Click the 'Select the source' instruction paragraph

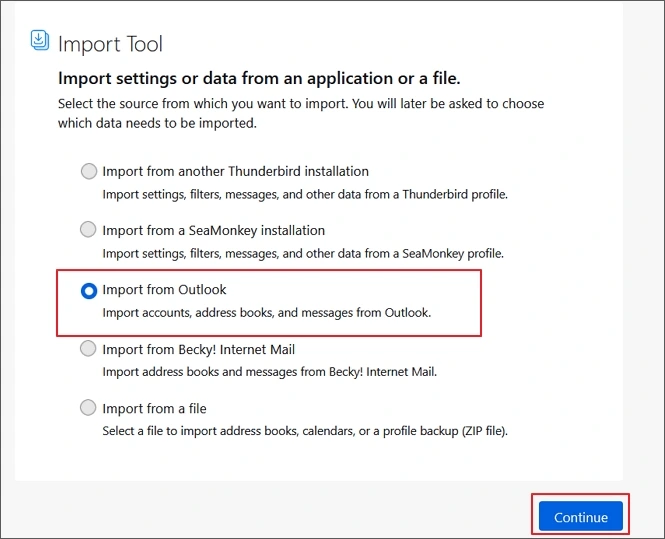point(300,113)
